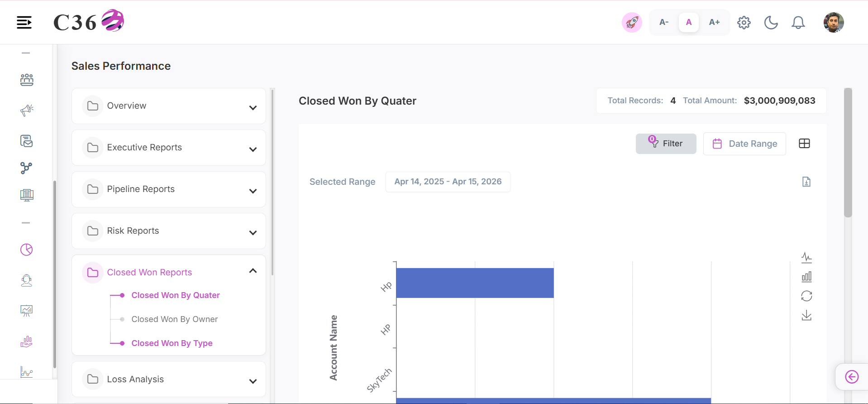
Task: Expand the Loss Analysis chevron
Action: 253,381
